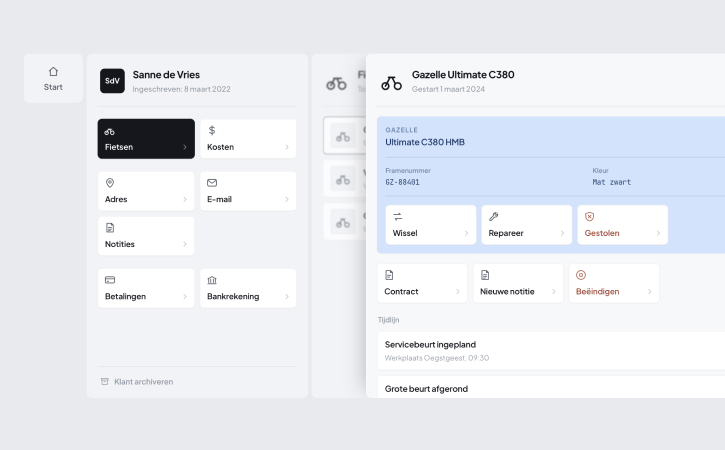Expand chevron on Beëindigen card
The height and width of the screenshot is (450, 725).
click(649, 291)
